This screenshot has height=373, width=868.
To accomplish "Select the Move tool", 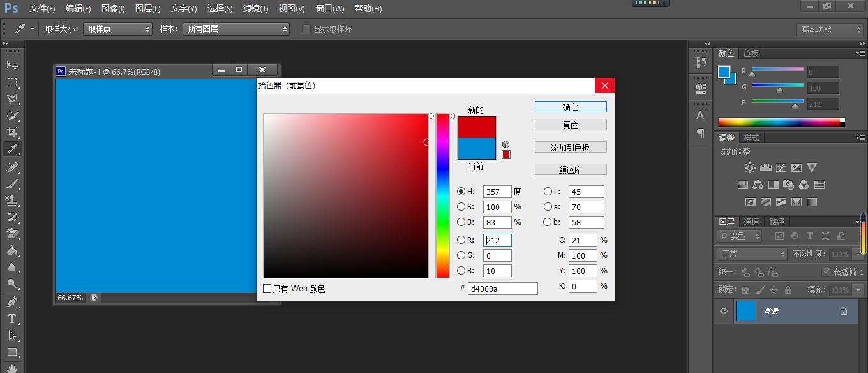I will [12, 65].
